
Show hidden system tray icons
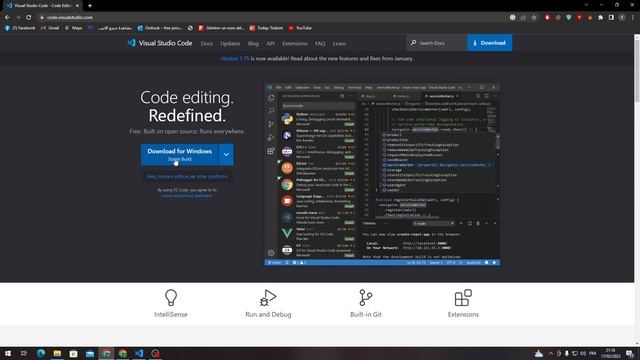point(551,353)
